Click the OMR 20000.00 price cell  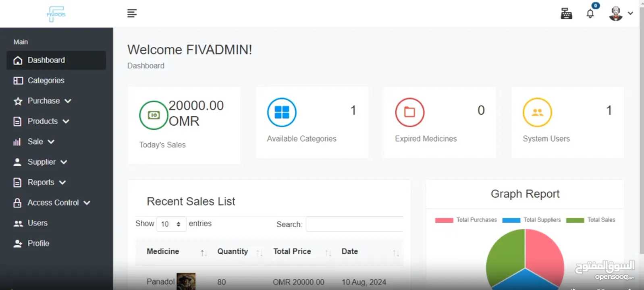coord(298,282)
